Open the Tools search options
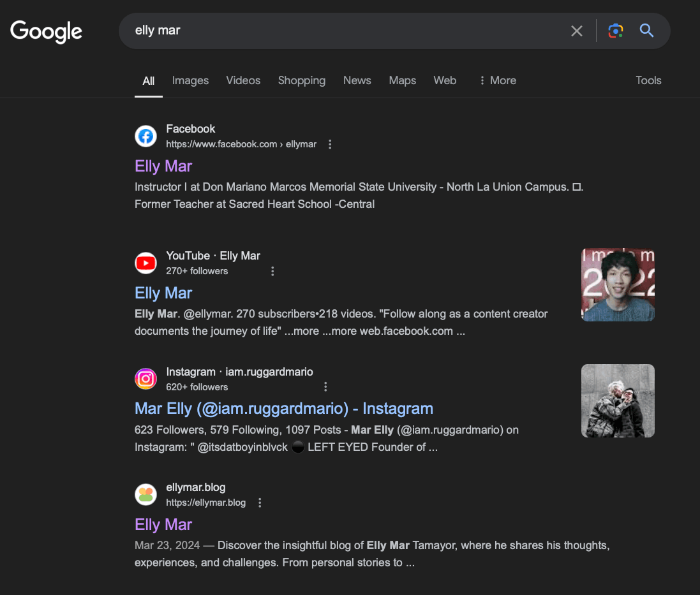700x595 pixels. 648,80
